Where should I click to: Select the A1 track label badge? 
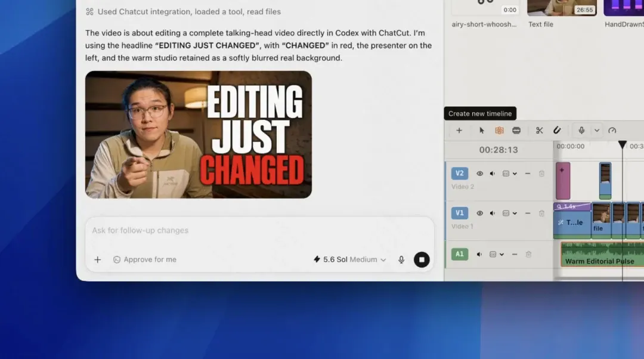[460, 254]
